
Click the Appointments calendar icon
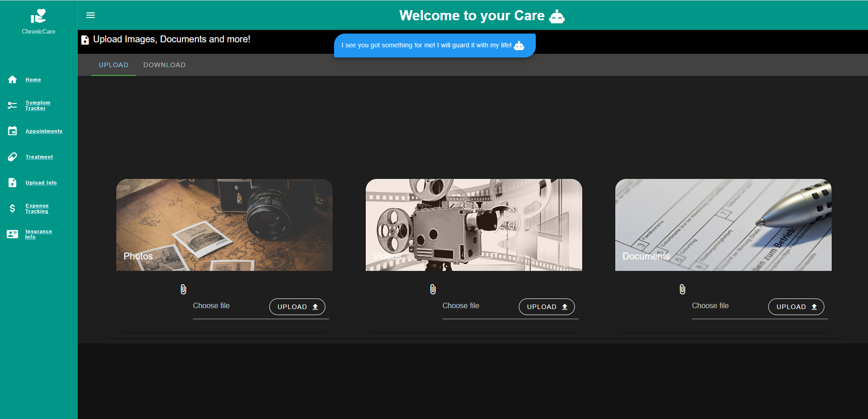click(12, 131)
